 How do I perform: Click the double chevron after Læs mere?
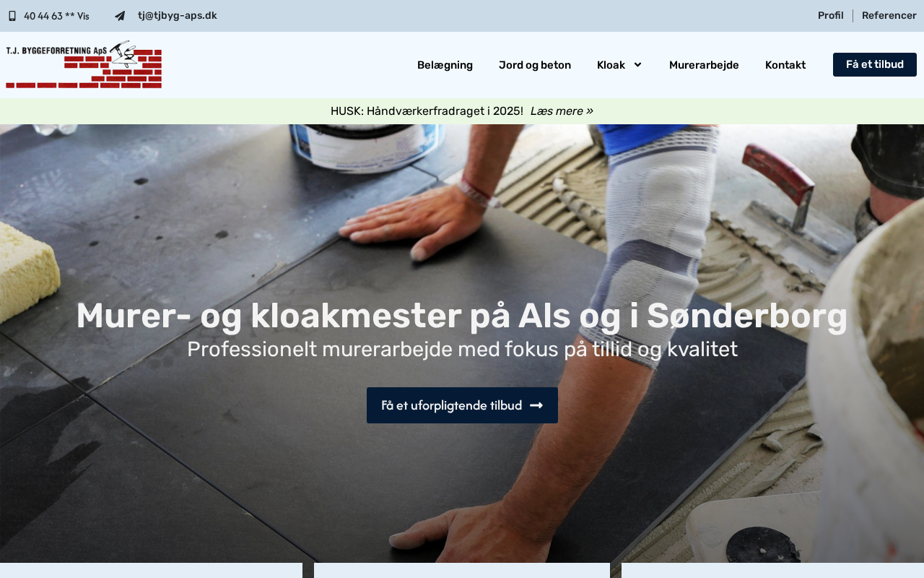(x=590, y=111)
